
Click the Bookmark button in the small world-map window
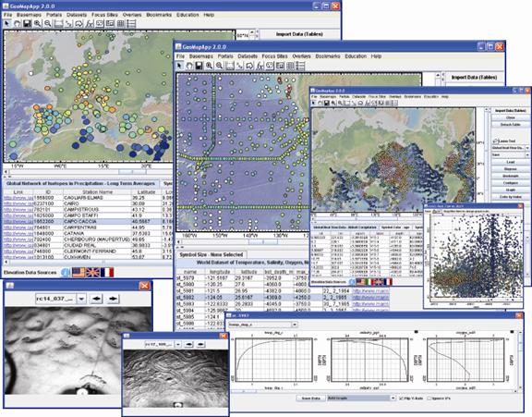pos(510,176)
